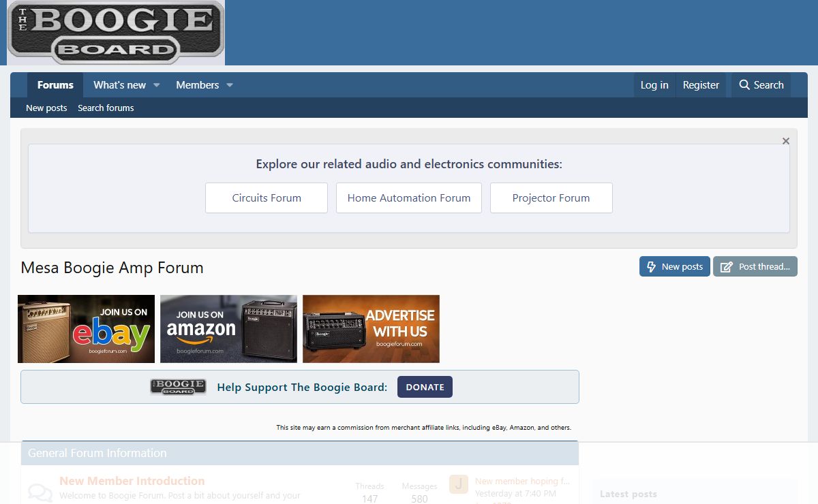Image resolution: width=818 pixels, height=504 pixels.
Task: Go to New posts in the sub-navigation
Action: (x=46, y=108)
